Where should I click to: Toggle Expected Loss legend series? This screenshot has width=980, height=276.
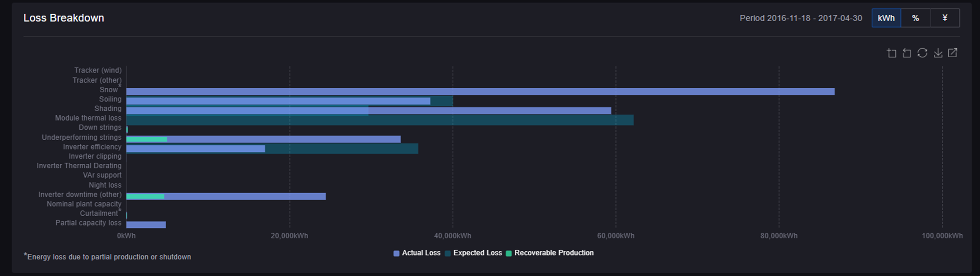coord(473,253)
